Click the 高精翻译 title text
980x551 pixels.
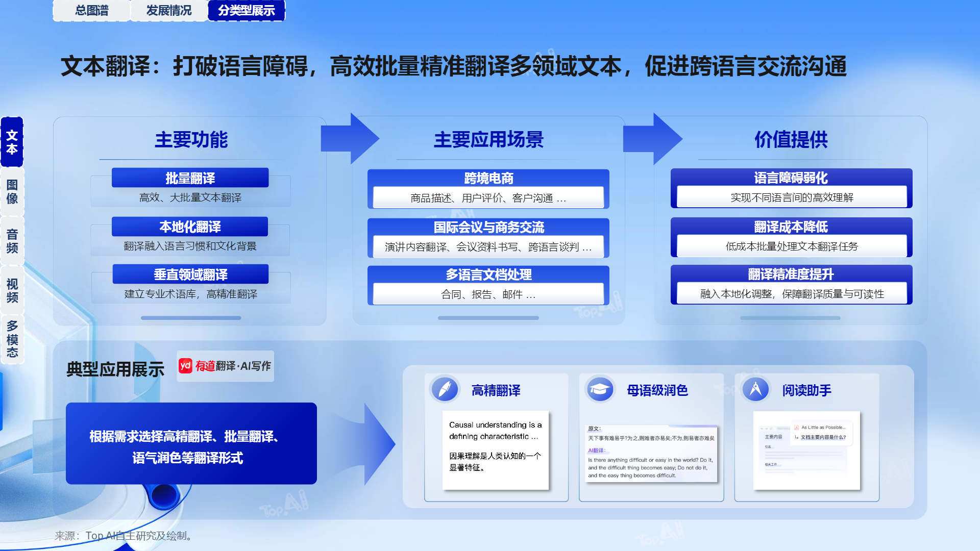coord(496,390)
